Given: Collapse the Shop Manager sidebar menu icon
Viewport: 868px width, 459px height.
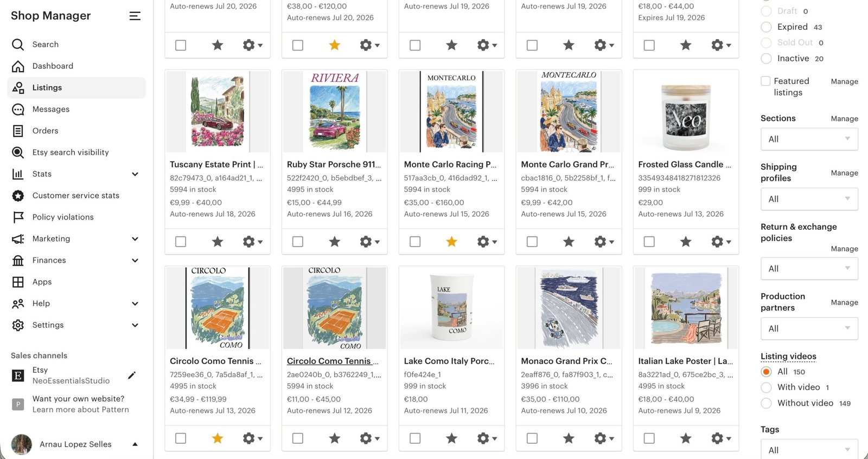Looking at the screenshot, I should [x=135, y=16].
